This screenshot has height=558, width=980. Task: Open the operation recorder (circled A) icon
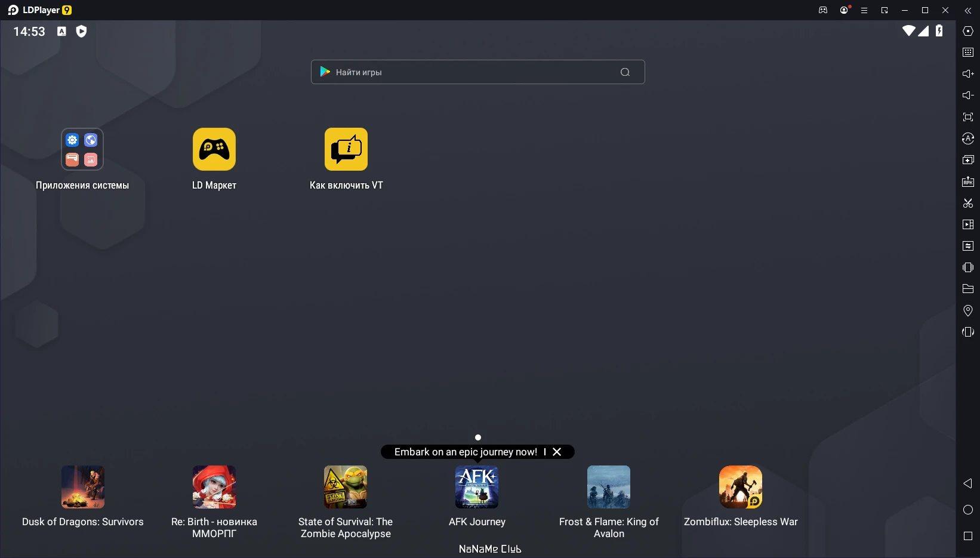pyautogui.click(x=968, y=138)
